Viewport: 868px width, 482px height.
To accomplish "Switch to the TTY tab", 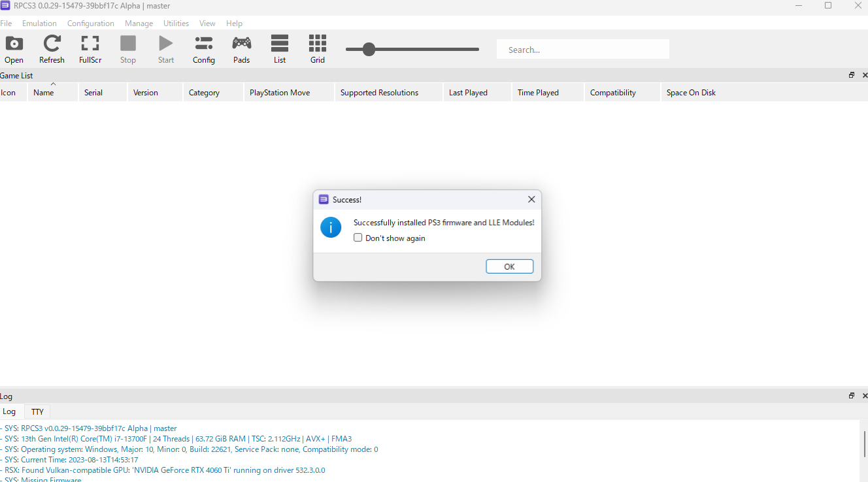I will pyautogui.click(x=38, y=411).
